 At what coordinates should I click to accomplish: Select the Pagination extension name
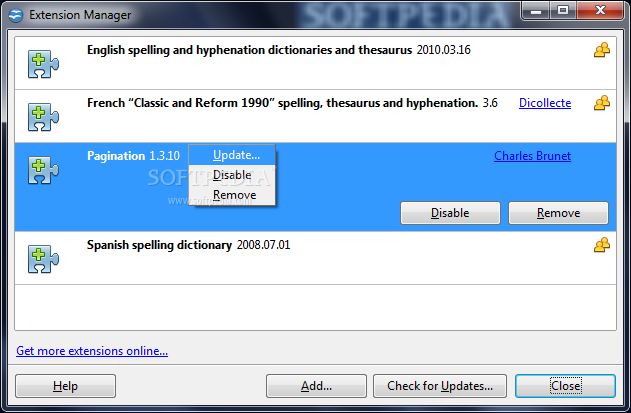116,156
